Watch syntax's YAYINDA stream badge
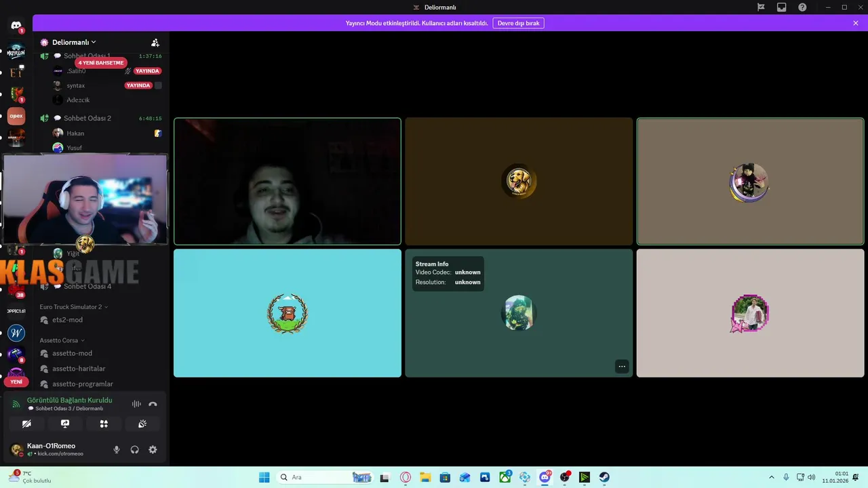Image resolution: width=868 pixels, height=488 pixels. pyautogui.click(x=138, y=85)
